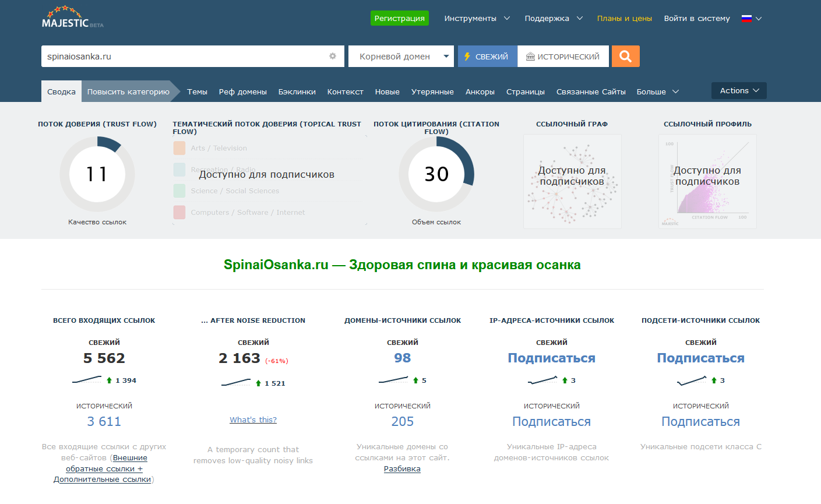Click the Topical Trust Flow subscribers-only panel
The image size is (821, 504).
click(x=270, y=180)
